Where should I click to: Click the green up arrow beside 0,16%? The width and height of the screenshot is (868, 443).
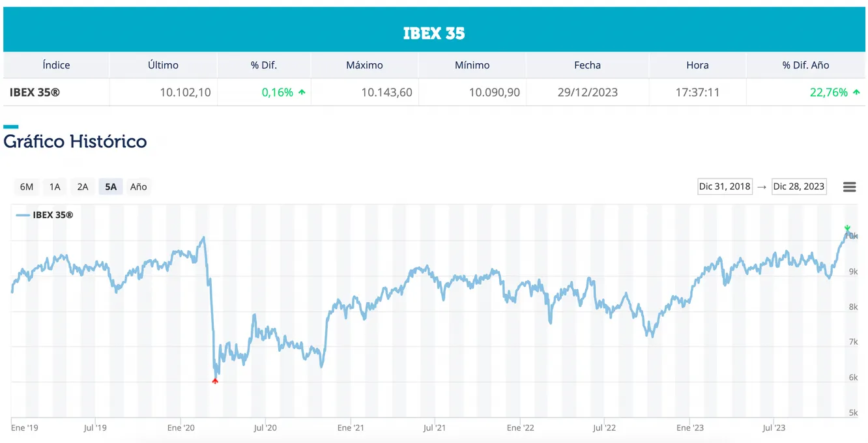[302, 93]
